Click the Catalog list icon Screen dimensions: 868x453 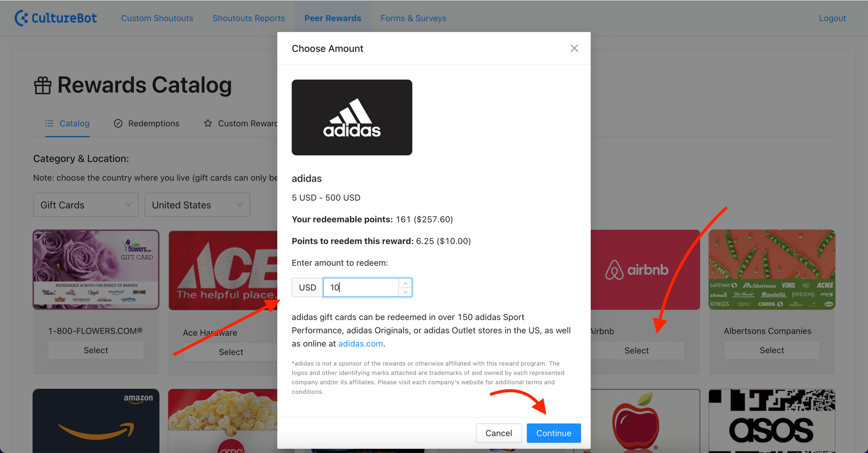pyautogui.click(x=49, y=123)
